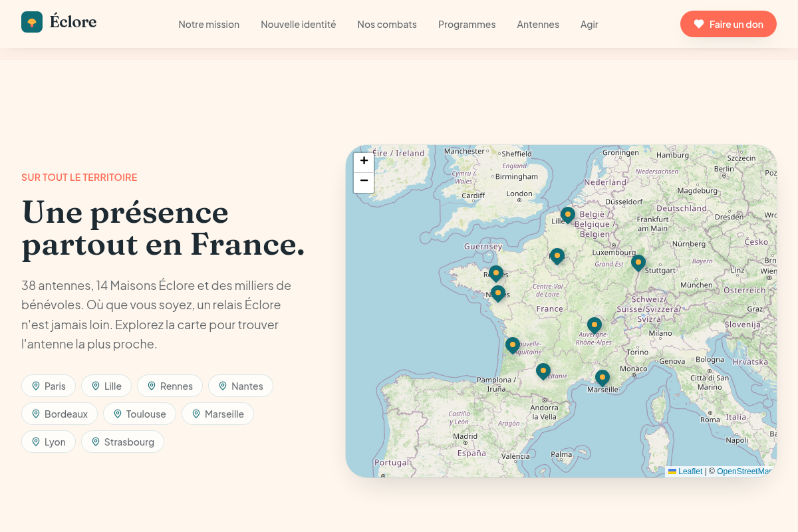Image resolution: width=798 pixels, height=532 pixels.
Task: Choose the Lyon city chip
Action: (49, 442)
